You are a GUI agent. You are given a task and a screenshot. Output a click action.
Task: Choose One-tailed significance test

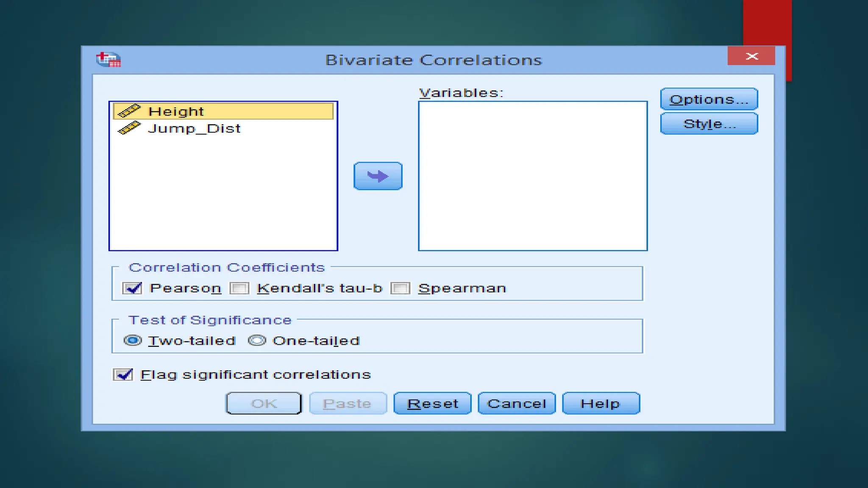click(257, 341)
